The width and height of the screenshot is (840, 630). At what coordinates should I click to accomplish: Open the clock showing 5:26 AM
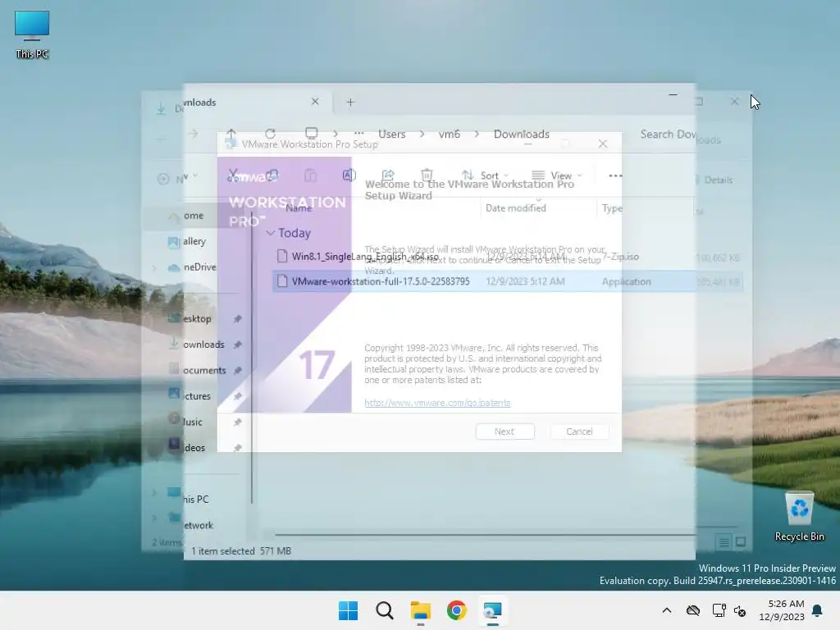pos(782,610)
